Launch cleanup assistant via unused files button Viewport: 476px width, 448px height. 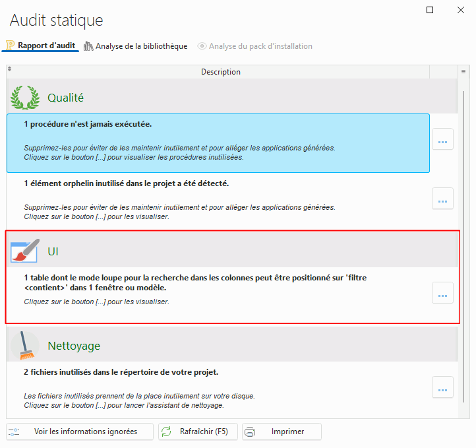click(442, 387)
